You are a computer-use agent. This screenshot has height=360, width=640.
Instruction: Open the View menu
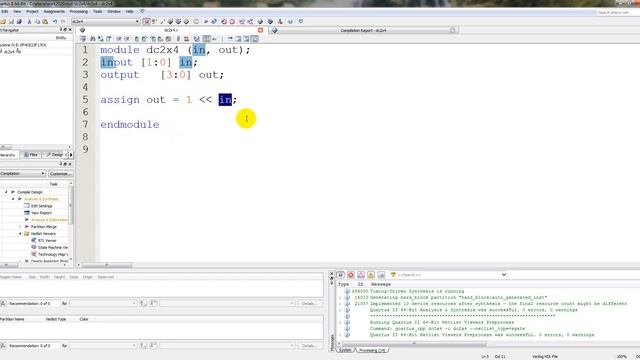coord(17,11)
